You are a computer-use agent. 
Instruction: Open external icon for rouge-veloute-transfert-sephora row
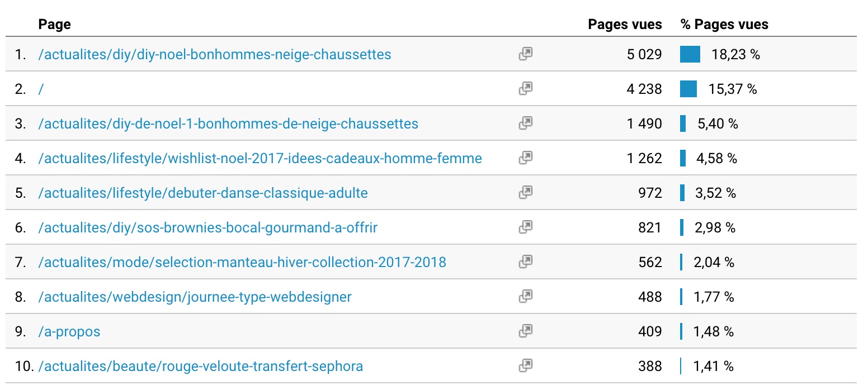click(525, 366)
